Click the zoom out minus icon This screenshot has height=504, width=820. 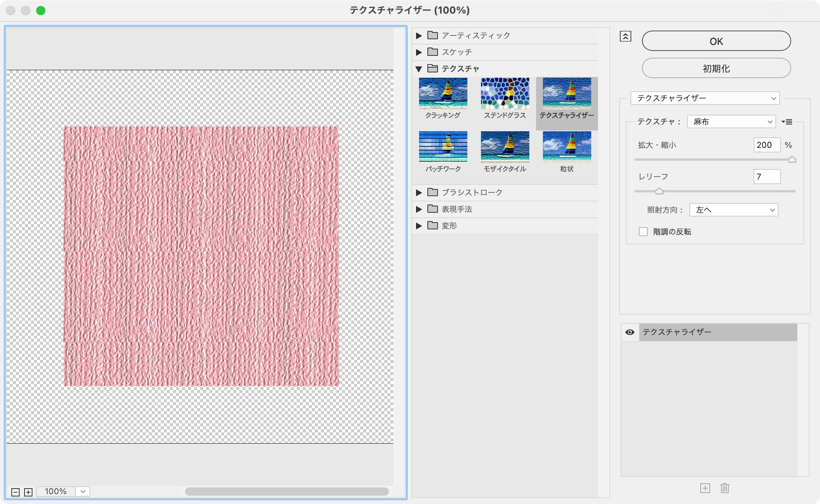point(15,492)
